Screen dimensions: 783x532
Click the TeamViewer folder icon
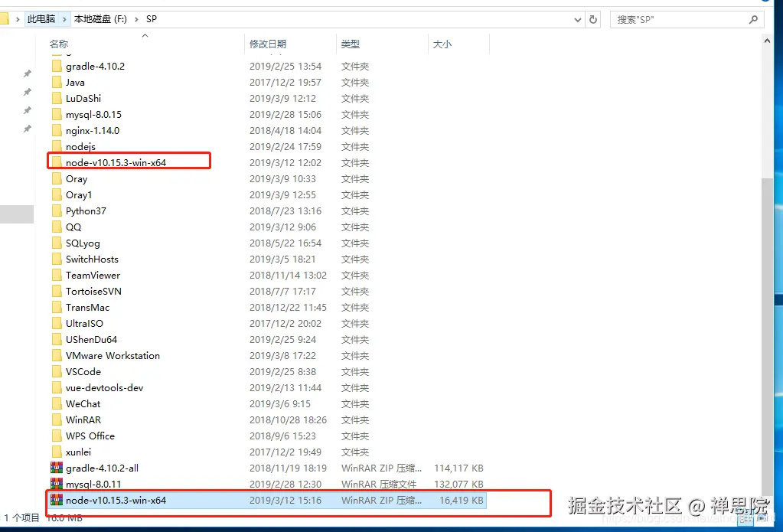click(x=57, y=276)
